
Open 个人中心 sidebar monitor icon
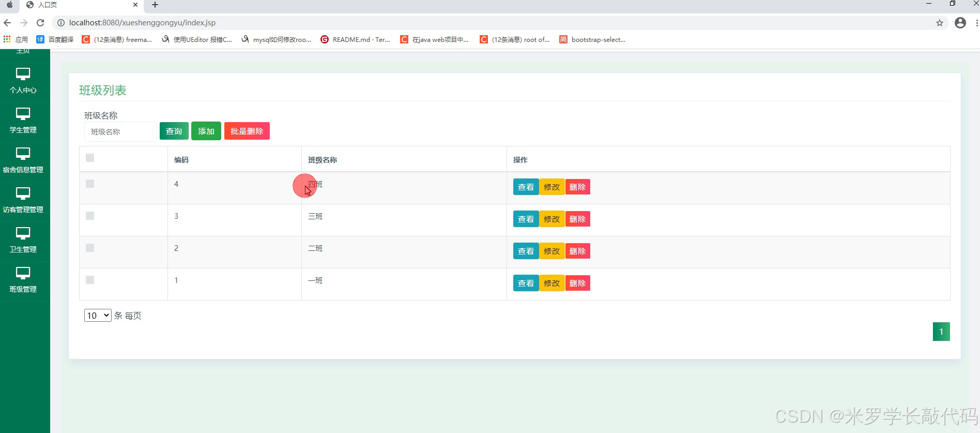pyautogui.click(x=23, y=74)
